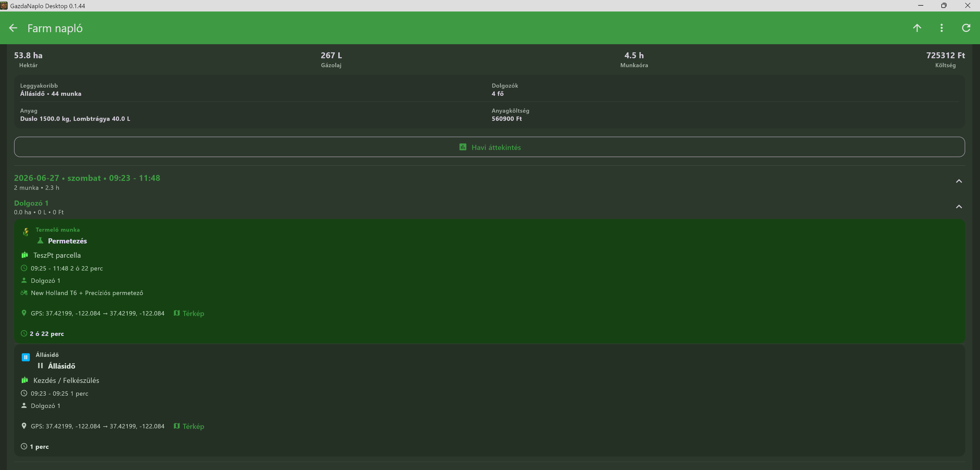Click the clock icon beside 2 ó 22 perc total
This screenshot has height=470, width=980.
pos(24,334)
